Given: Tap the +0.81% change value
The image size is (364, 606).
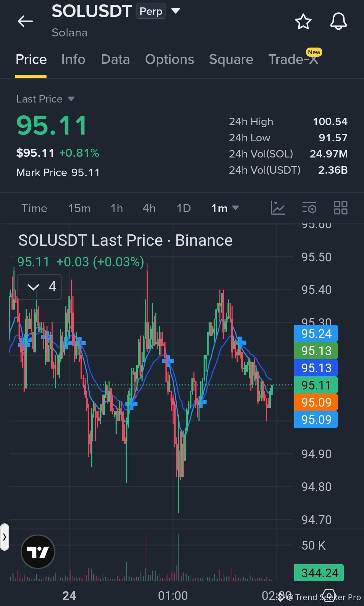Looking at the screenshot, I should (79, 153).
